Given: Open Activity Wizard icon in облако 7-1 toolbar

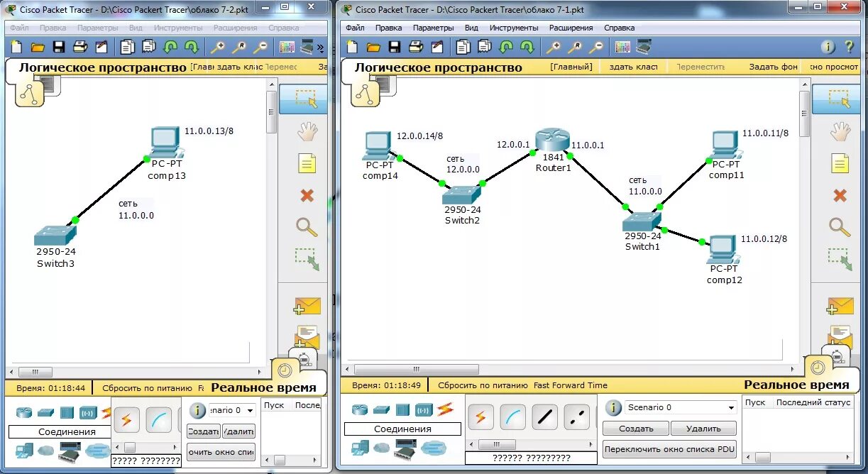Looking at the screenshot, I should (437, 48).
